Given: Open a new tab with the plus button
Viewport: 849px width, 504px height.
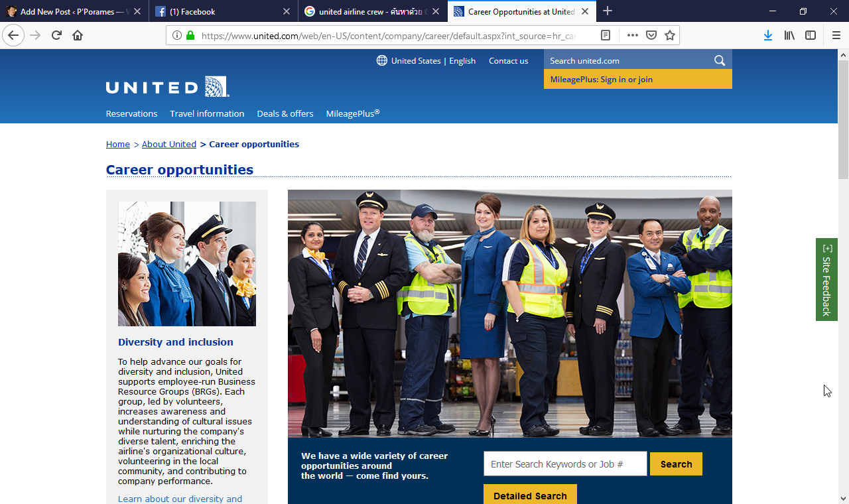Looking at the screenshot, I should click(608, 11).
